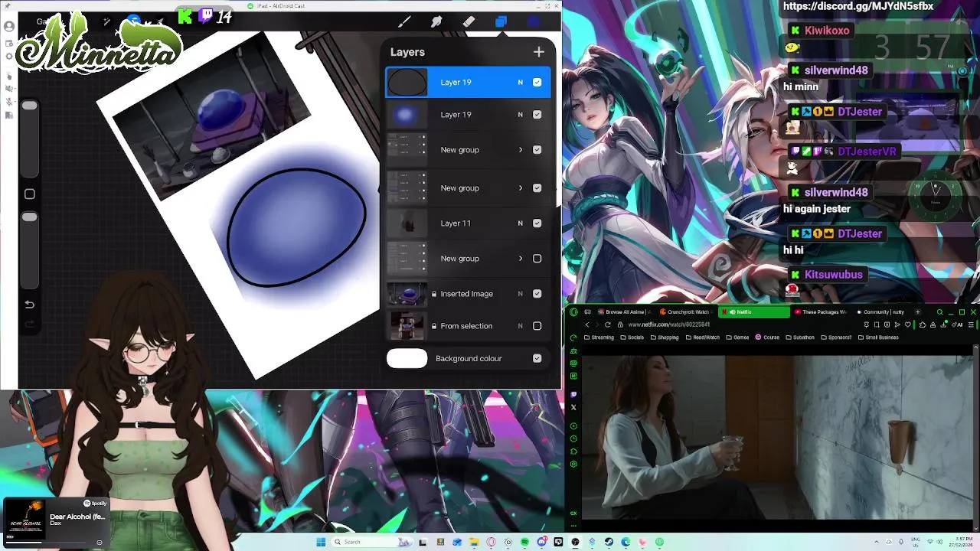Screen dimensions: 980x551
Task: Click the heart icon in browser toolbar
Action: tap(908, 324)
